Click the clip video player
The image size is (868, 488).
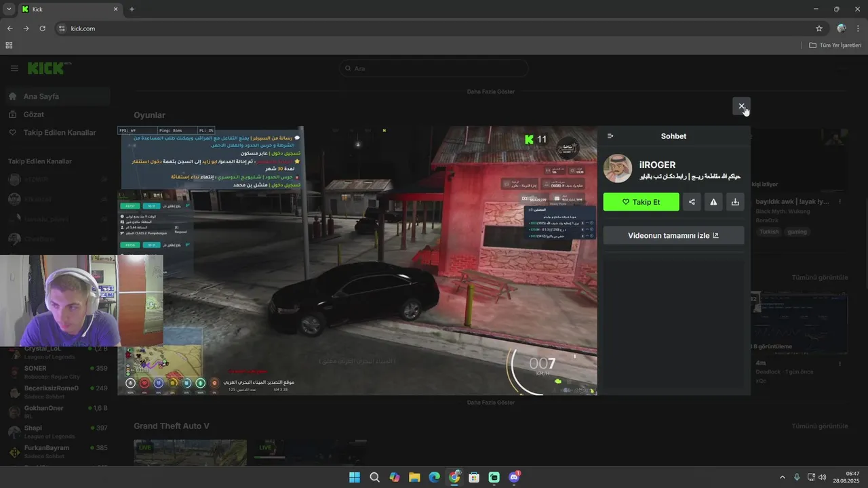357,260
